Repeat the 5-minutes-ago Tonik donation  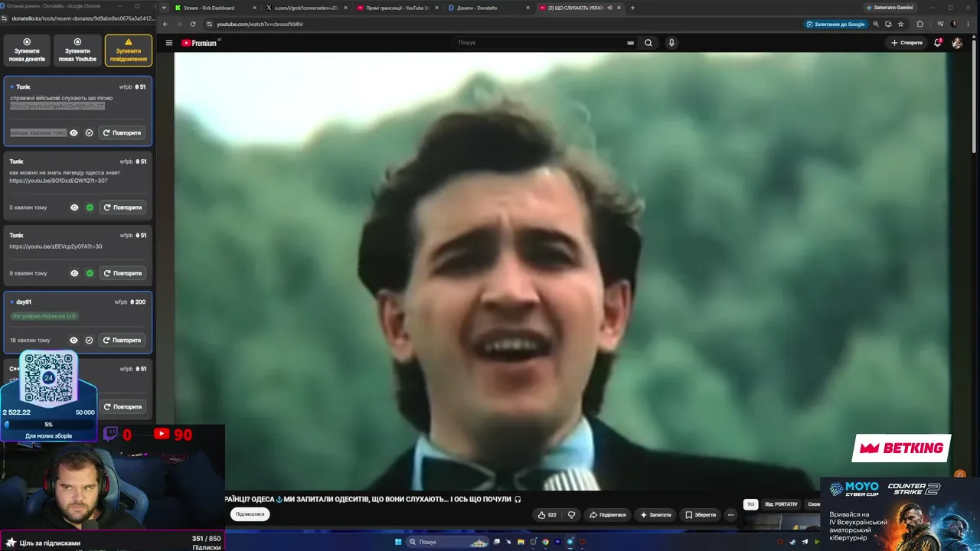pos(122,207)
